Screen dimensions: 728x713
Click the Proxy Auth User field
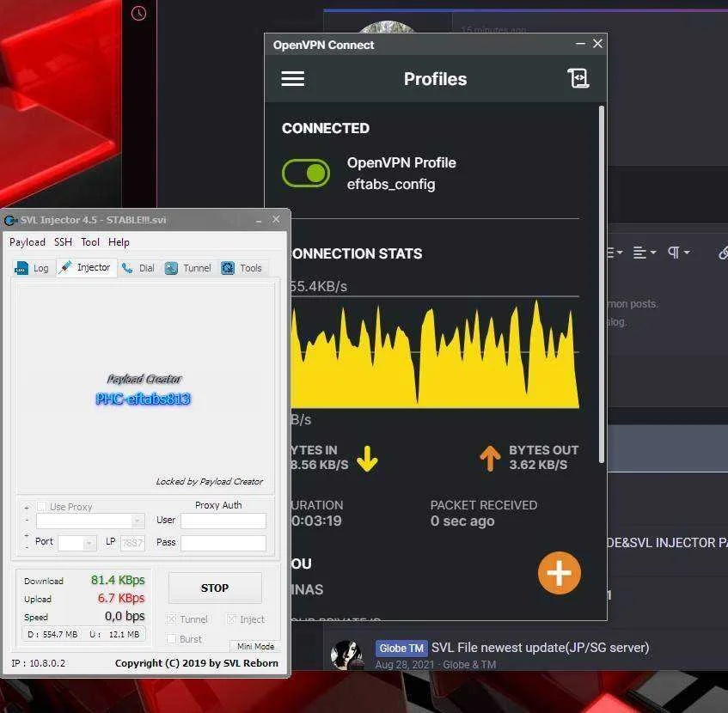coord(223,521)
